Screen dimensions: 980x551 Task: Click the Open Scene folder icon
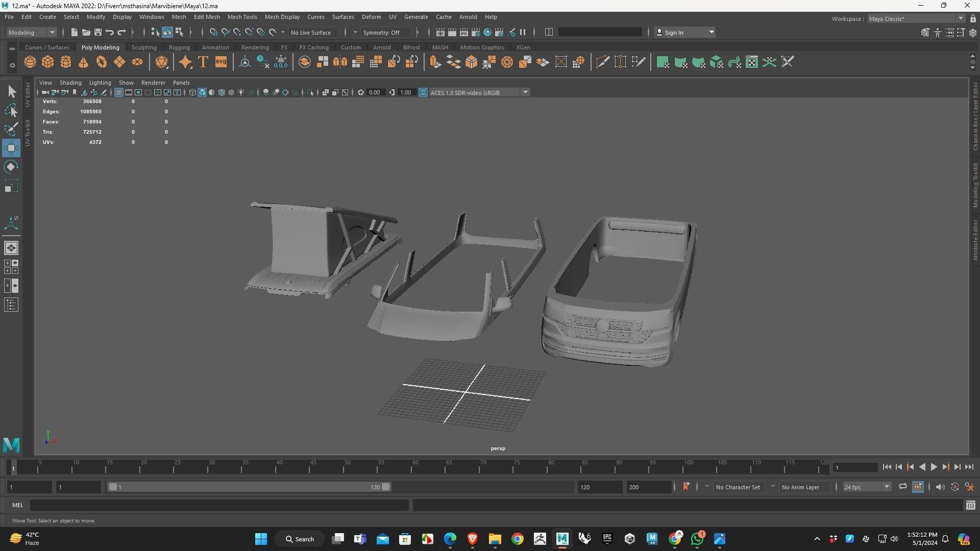click(x=86, y=32)
